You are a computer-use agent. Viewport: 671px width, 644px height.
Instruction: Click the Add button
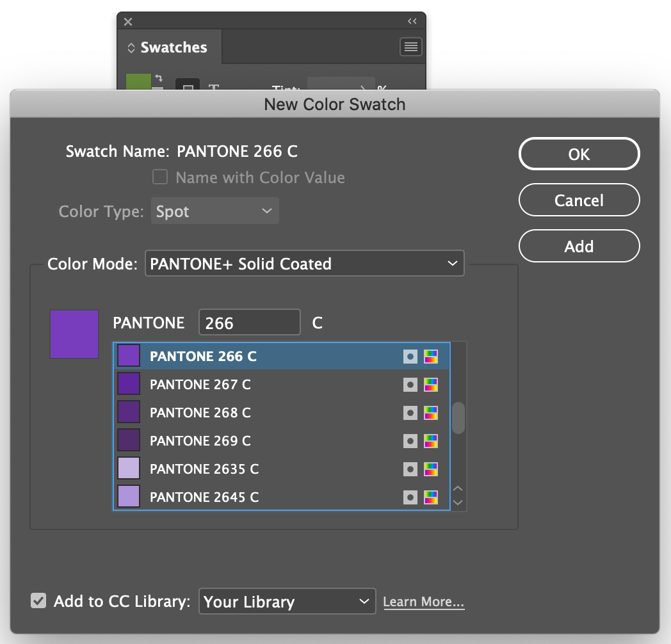click(579, 246)
